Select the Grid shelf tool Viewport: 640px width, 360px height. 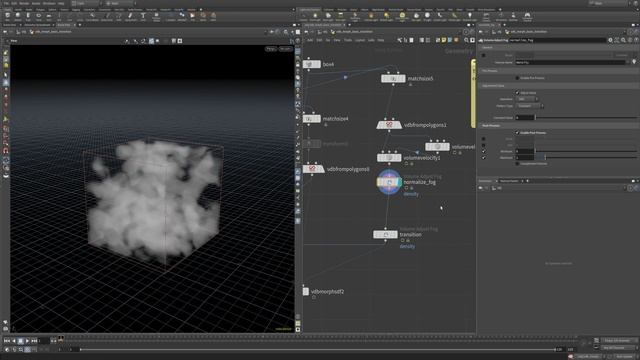click(49, 16)
